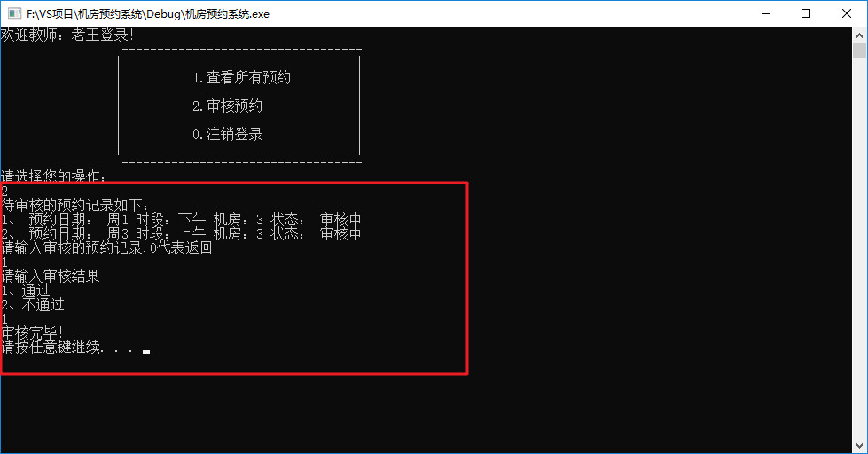Click the 请输入审核结果 prompt line
The width and height of the screenshot is (868, 454).
[x=51, y=276]
